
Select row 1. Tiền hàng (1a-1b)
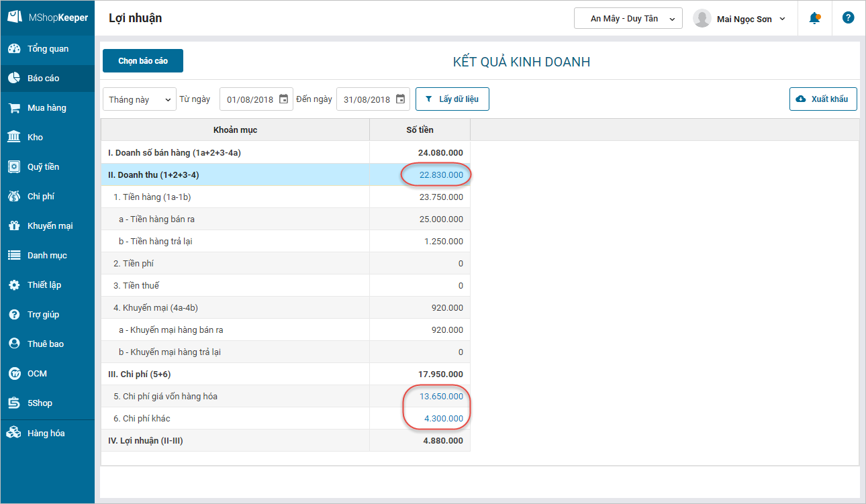tap(286, 197)
